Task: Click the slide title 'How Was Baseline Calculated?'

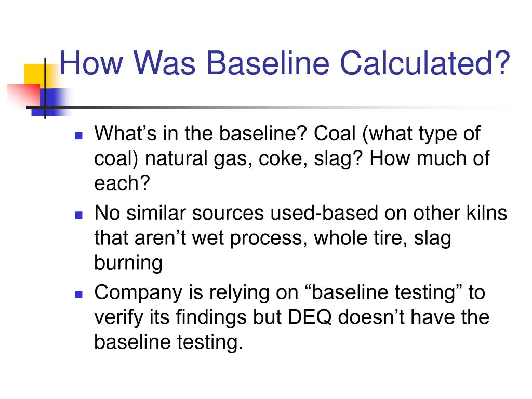Action: (285, 63)
